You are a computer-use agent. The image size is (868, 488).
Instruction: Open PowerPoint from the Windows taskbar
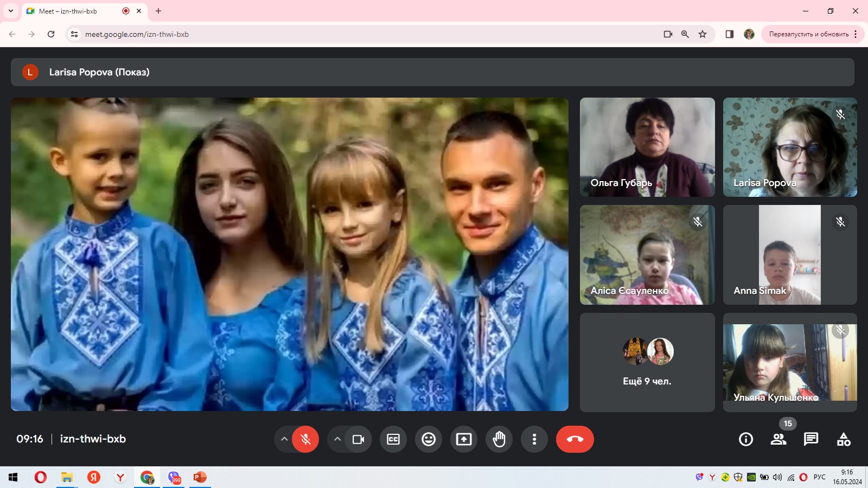coord(200,477)
